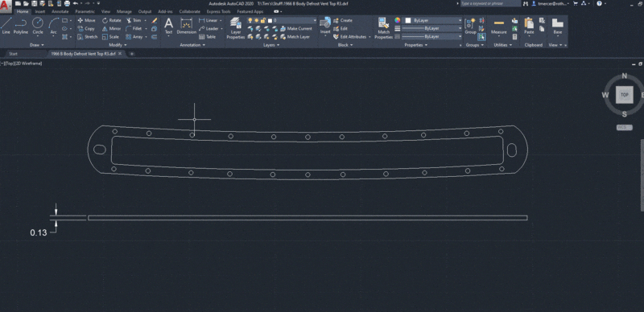Open the Start drawing tab
Viewport: 644px width, 312px height.
[13, 54]
